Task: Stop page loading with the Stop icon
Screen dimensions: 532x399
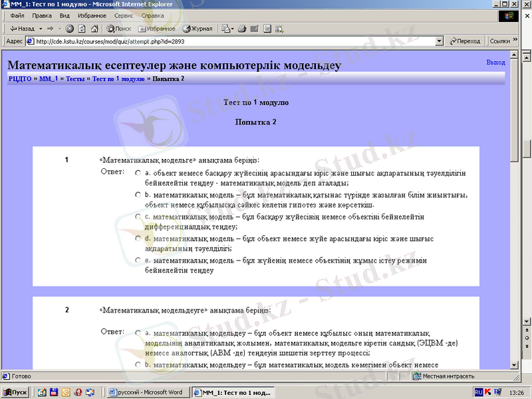Action: pos(70,29)
